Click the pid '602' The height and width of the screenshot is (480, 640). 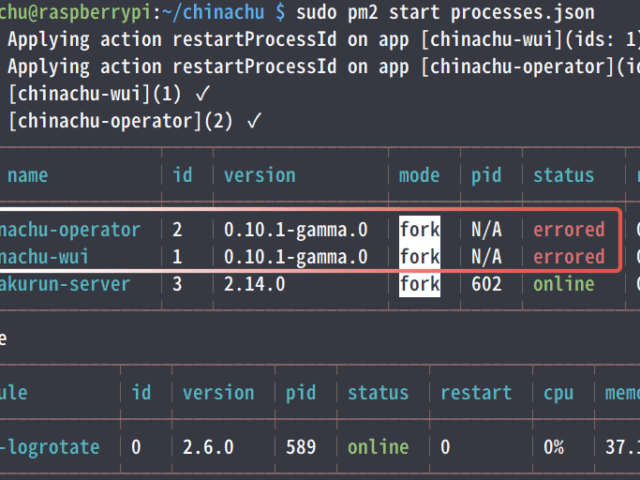[x=486, y=284]
